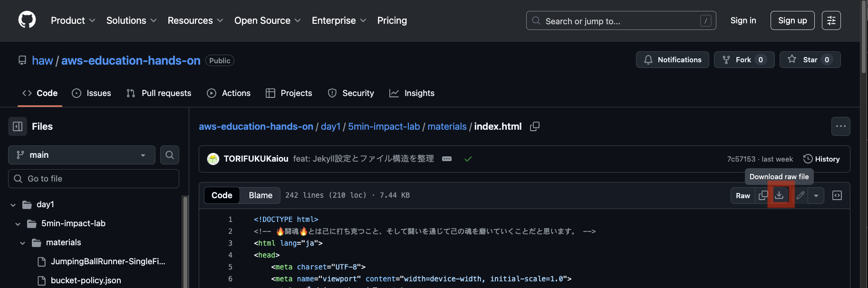
Task: Collapse the materials folder
Action: coord(22,243)
